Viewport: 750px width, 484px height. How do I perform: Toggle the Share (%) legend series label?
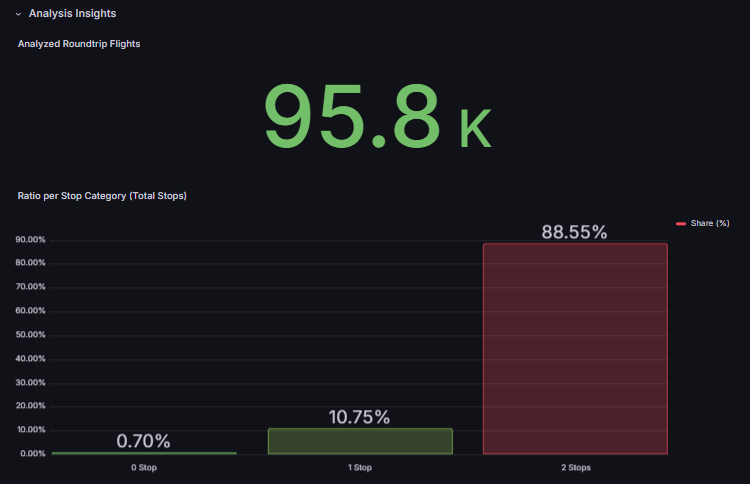coord(710,223)
